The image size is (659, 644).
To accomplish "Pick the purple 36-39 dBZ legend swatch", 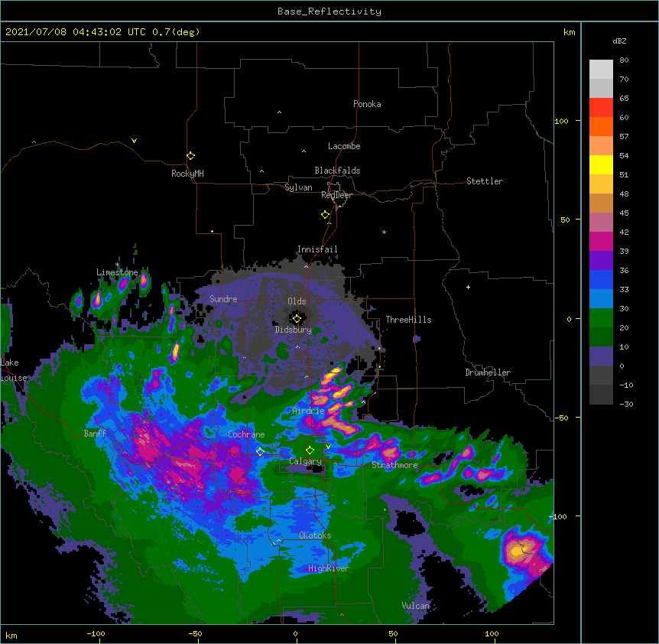I will tap(601, 261).
